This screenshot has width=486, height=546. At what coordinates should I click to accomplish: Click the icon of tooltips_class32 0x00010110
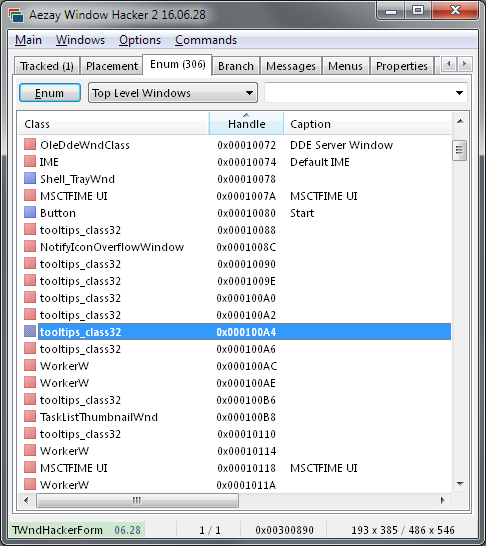click(30, 433)
